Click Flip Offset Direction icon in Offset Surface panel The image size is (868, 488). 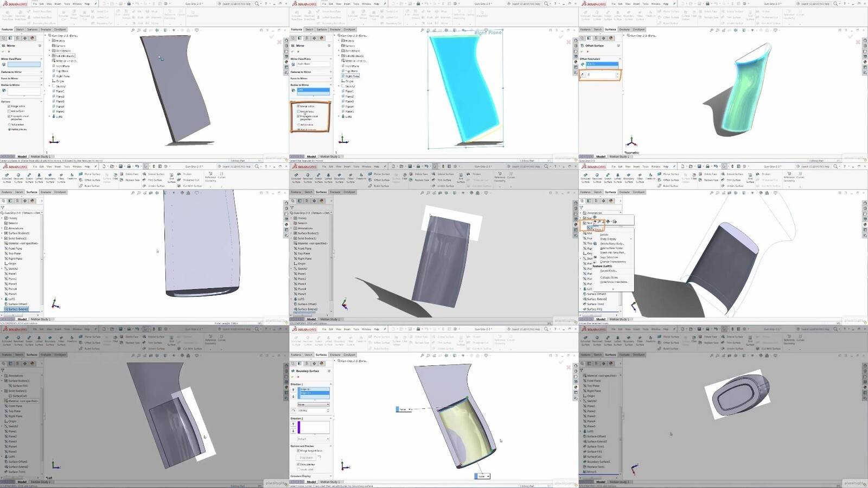pyautogui.click(x=583, y=75)
